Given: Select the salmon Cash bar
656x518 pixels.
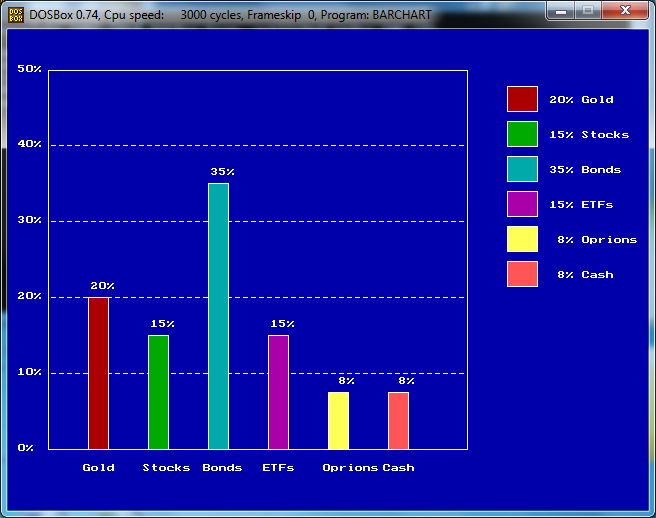Looking at the screenshot, I should 398,421.
